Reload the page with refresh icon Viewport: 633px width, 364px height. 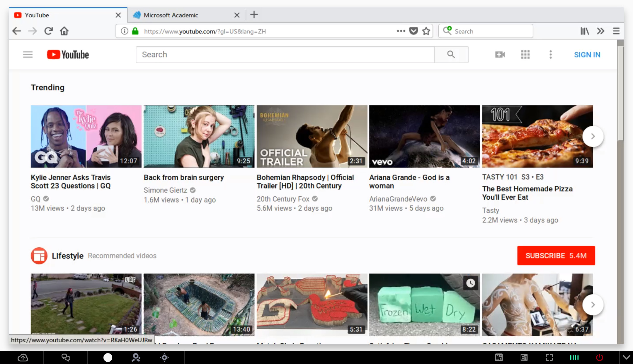[48, 31]
